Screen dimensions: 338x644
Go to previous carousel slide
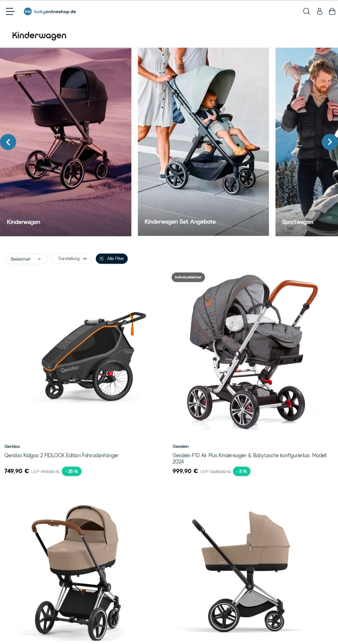pos(8,142)
